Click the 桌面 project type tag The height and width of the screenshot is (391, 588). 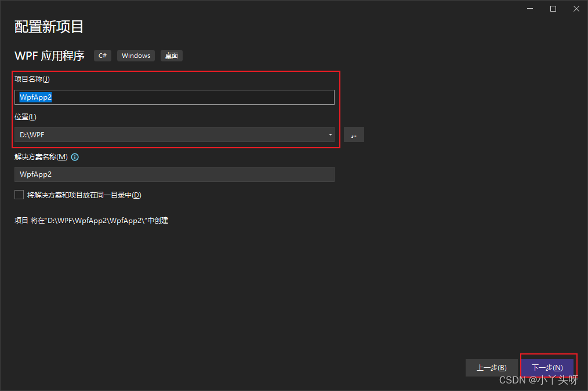coord(171,56)
